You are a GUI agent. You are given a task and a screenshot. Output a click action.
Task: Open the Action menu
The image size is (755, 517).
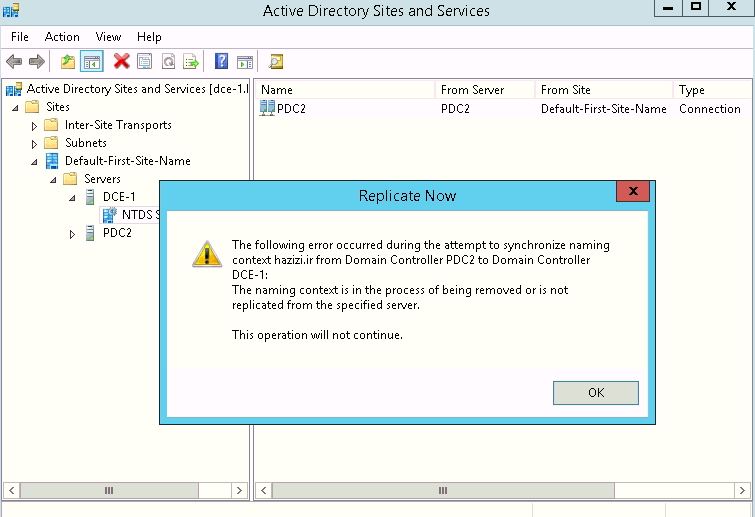(x=62, y=37)
